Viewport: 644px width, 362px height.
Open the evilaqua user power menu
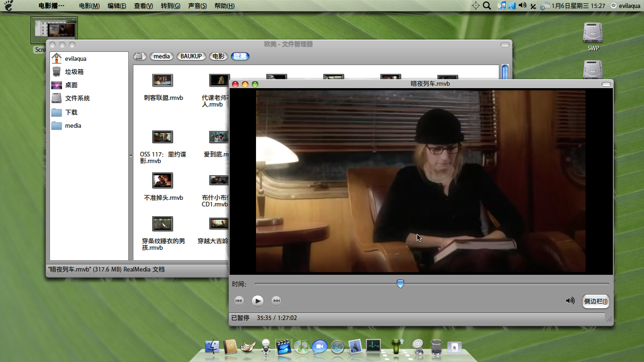[x=626, y=6]
